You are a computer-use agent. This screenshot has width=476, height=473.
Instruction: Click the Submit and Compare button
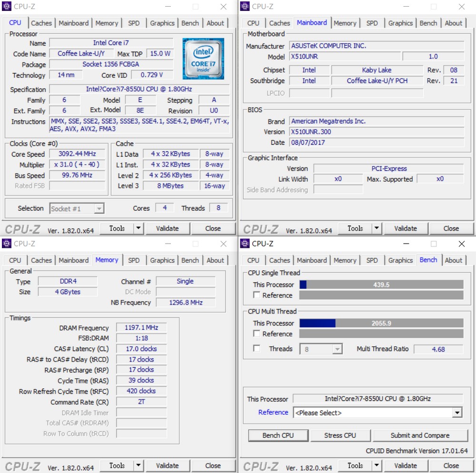point(420,435)
